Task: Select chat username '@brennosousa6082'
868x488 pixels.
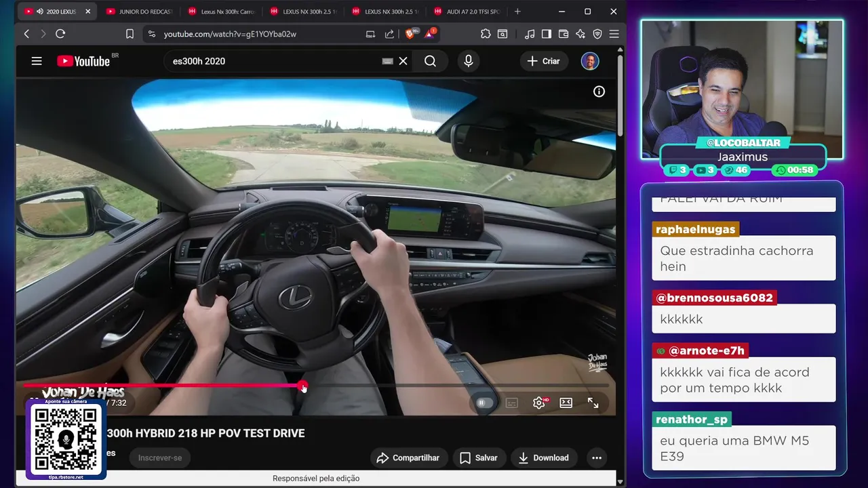Action: pyautogui.click(x=714, y=298)
